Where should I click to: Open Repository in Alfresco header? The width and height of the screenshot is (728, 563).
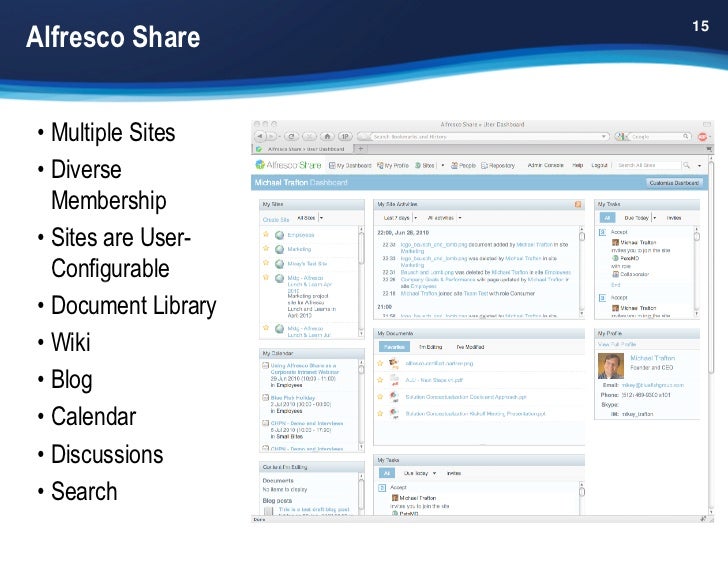[x=498, y=165]
